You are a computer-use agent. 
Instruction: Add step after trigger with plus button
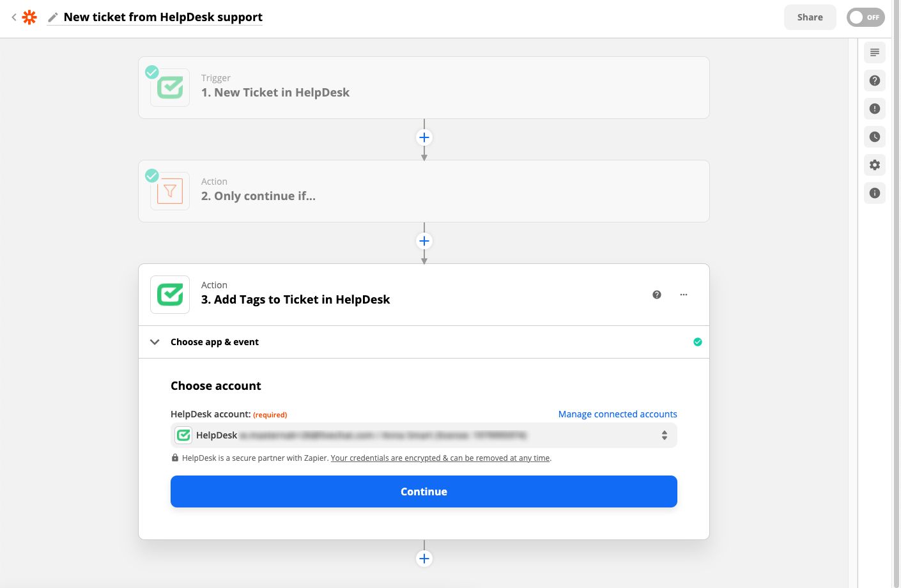(x=424, y=137)
